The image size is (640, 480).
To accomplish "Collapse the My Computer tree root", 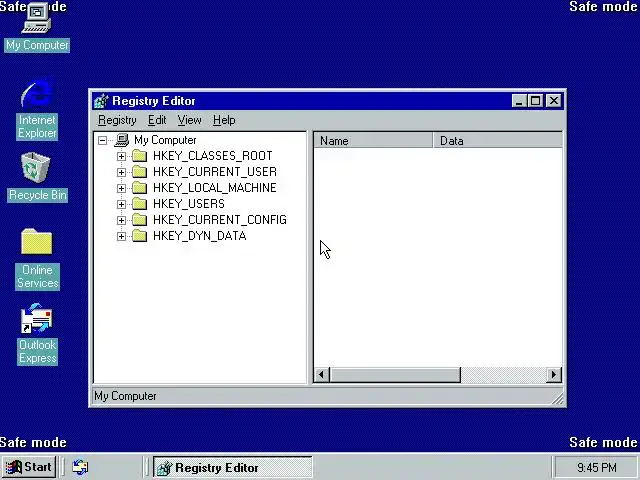I will click(102, 141).
